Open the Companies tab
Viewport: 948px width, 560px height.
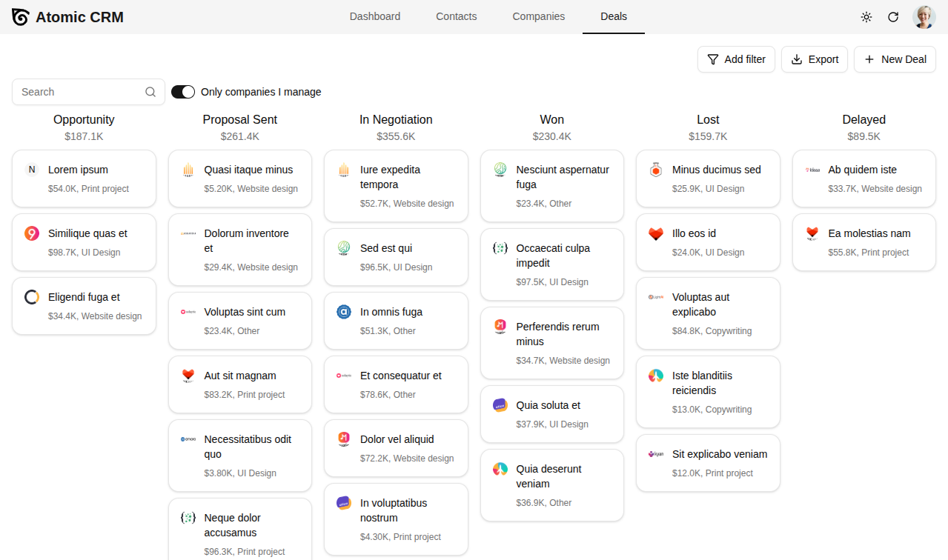[x=539, y=16]
